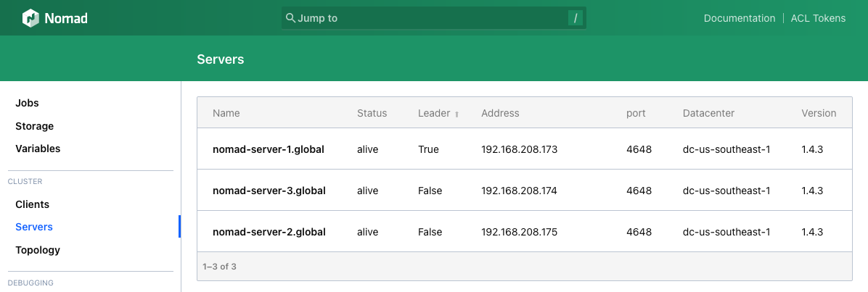Click the Leader column sort arrow

click(x=457, y=114)
